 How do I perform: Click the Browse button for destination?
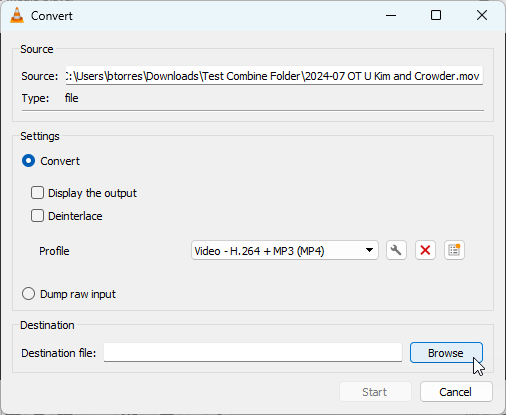click(x=446, y=353)
